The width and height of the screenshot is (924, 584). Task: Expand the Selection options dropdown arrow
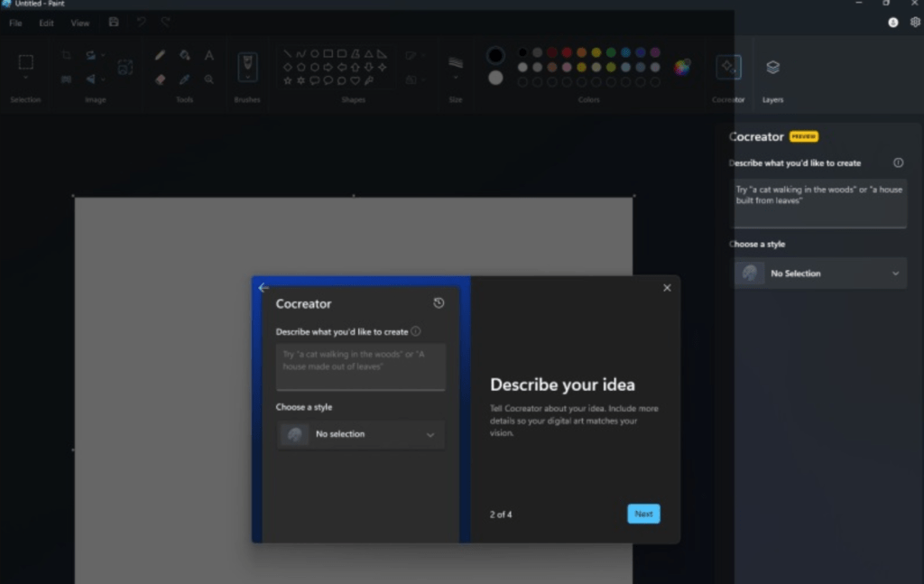tap(25, 78)
